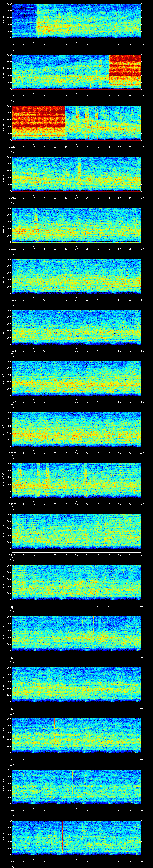Click the spectrogram panel starting at 12:12:00

tap(76, 582)
